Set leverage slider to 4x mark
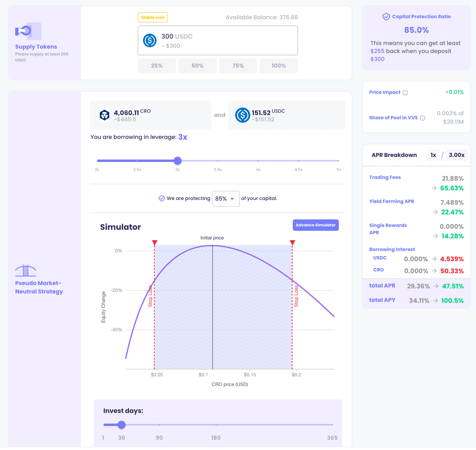This screenshot has height=450, width=476. pos(258,161)
